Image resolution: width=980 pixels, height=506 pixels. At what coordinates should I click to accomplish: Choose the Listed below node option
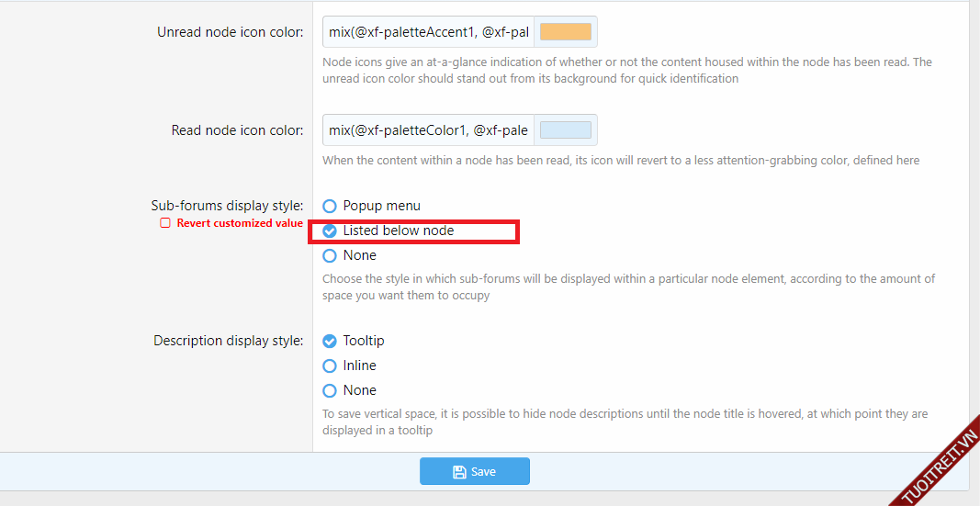coord(330,231)
